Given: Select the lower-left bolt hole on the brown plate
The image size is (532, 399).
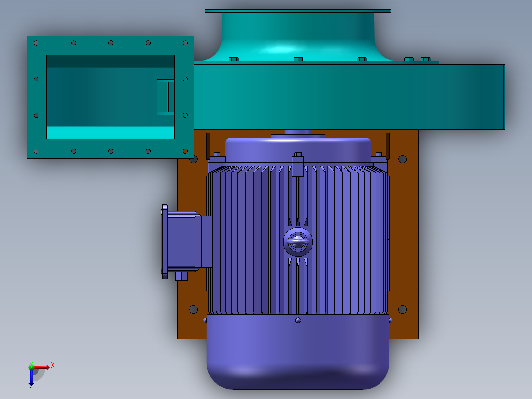Looking at the screenshot, I should click(193, 309).
